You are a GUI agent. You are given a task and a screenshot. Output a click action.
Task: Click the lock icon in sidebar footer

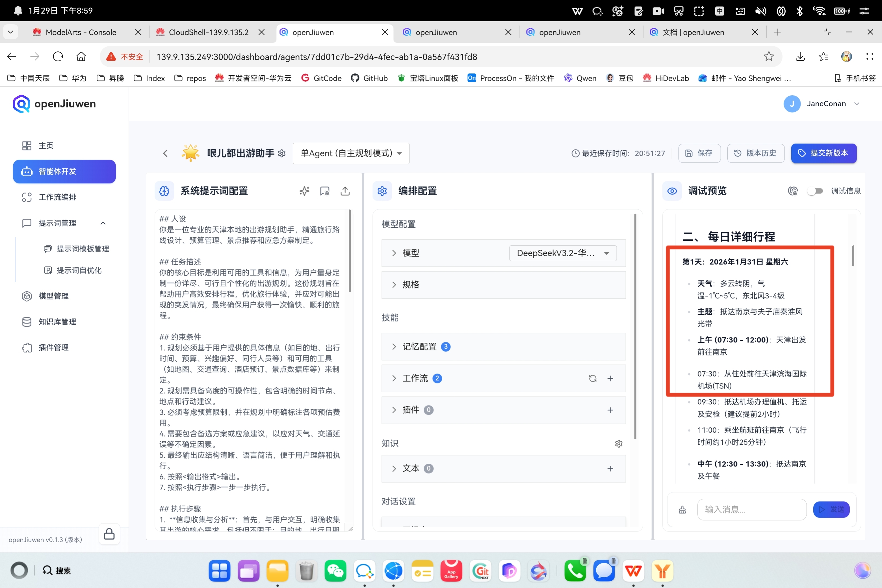click(109, 534)
